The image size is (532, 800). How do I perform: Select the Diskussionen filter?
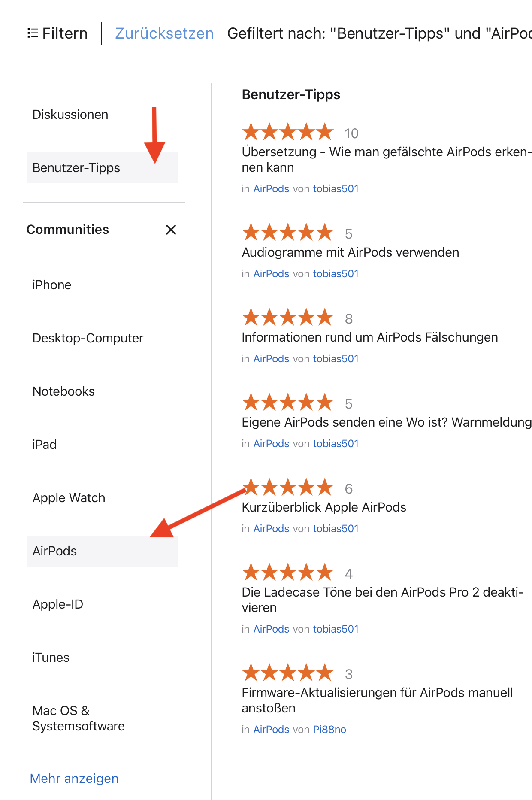(x=70, y=115)
